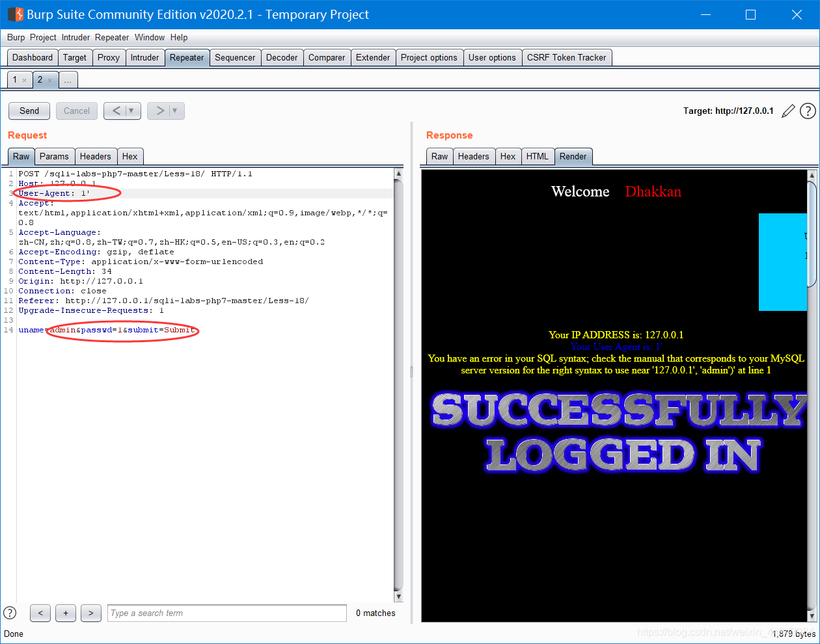Viewport: 820px width, 644px height.
Task: Open back history dropdown arrow
Action: [x=131, y=111]
